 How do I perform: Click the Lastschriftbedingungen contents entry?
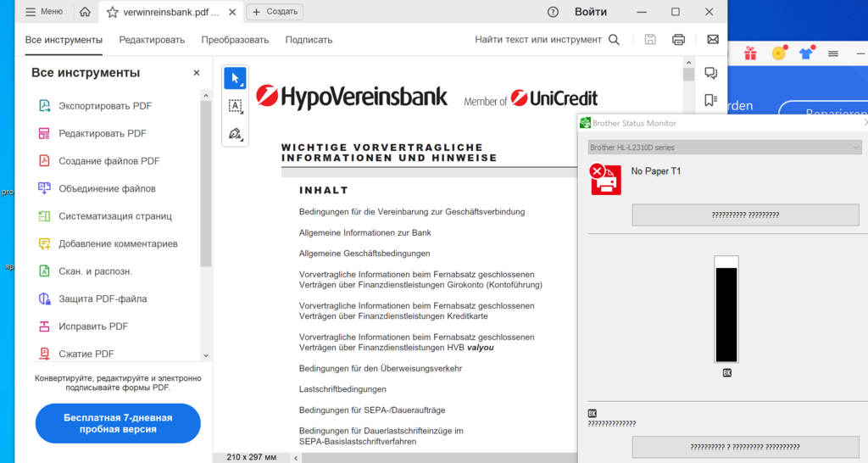(x=342, y=389)
